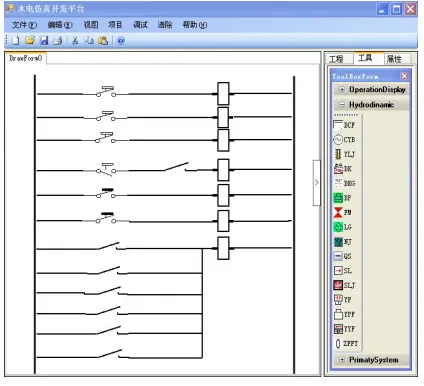
Task: Switch to the 属性 tab
Action: (397, 59)
